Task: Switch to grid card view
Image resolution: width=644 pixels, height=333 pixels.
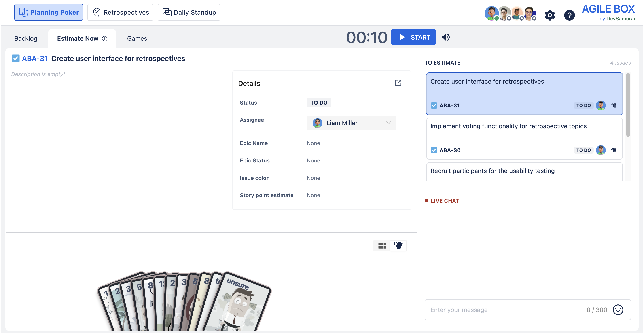Action: click(x=382, y=246)
